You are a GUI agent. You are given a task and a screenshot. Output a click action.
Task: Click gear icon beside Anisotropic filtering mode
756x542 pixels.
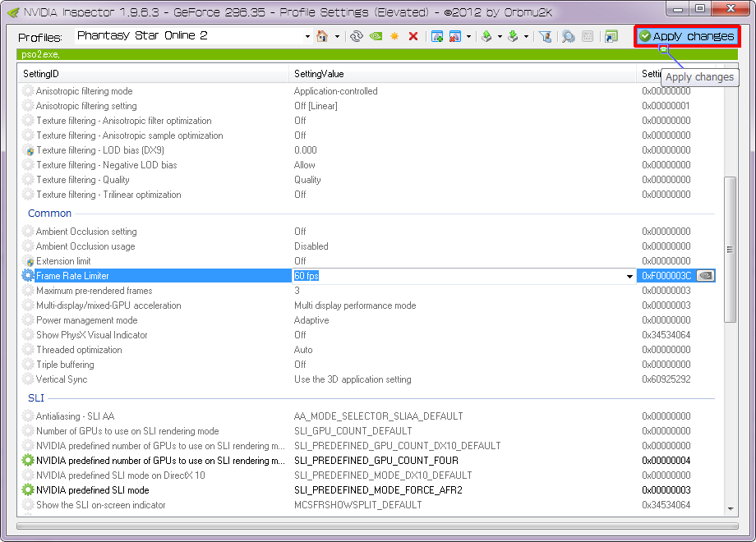coord(28,90)
